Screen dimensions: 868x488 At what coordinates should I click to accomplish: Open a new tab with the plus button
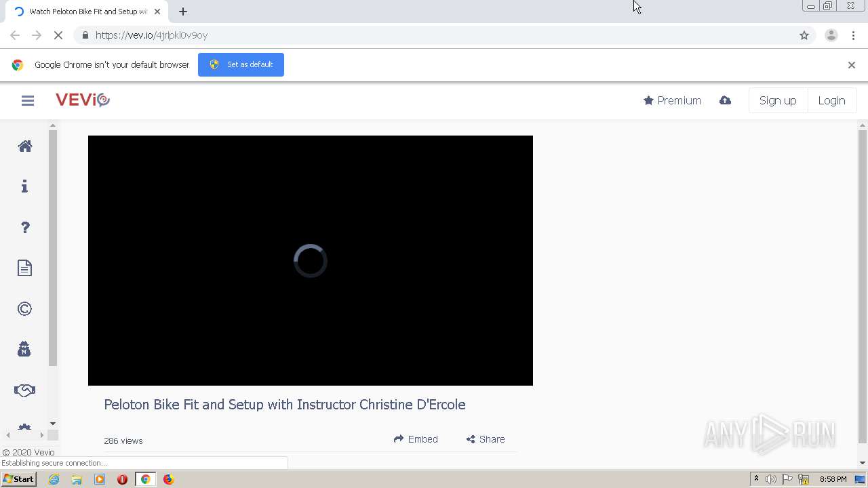[183, 12]
